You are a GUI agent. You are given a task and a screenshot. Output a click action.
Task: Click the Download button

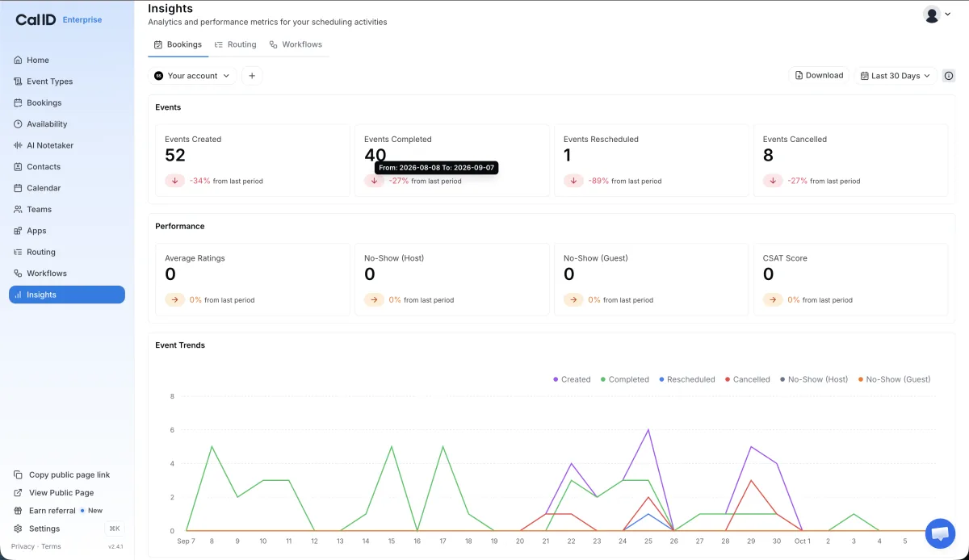click(x=819, y=75)
